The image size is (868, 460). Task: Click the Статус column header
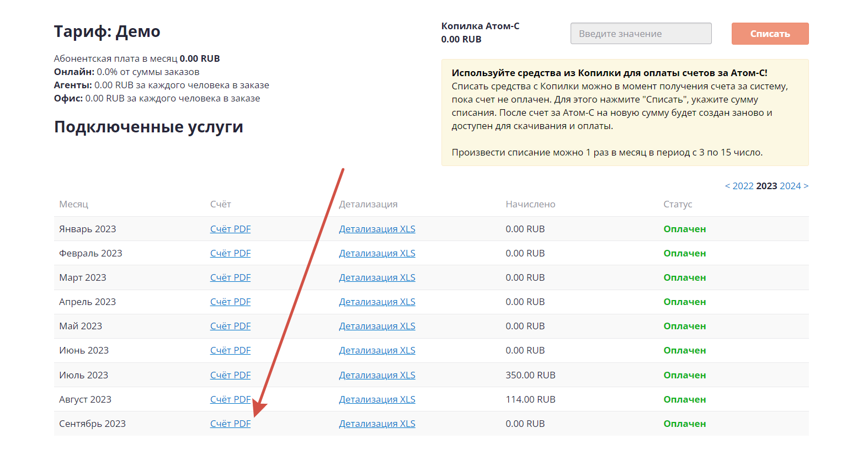pyautogui.click(x=678, y=204)
